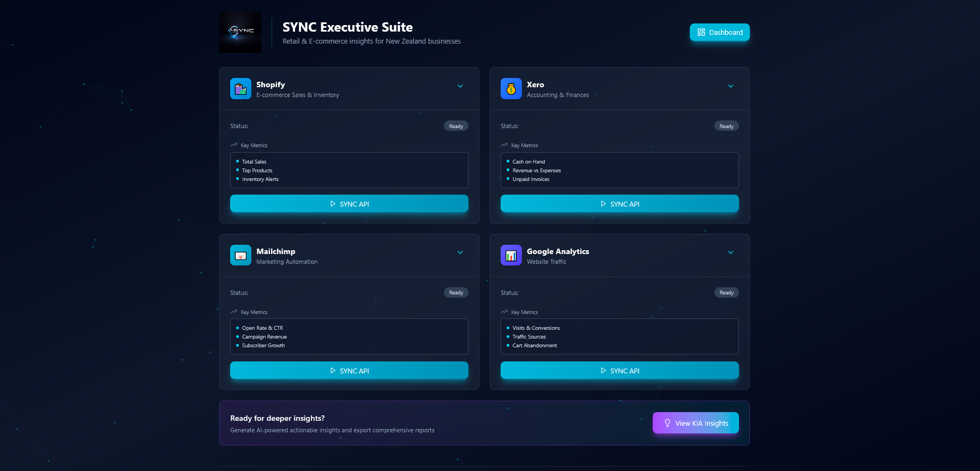The height and width of the screenshot is (471, 980).
Task: Click the Key Metrics trend icon under Shopify
Action: tap(234, 145)
